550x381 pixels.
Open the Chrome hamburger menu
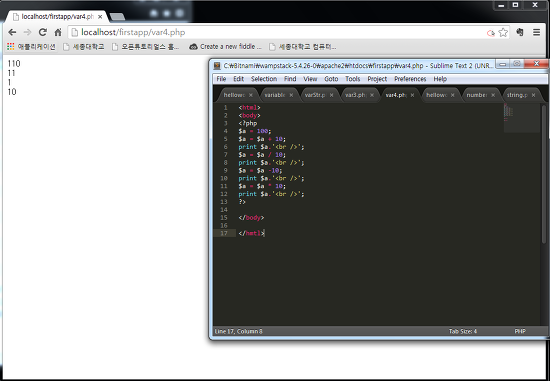536,32
